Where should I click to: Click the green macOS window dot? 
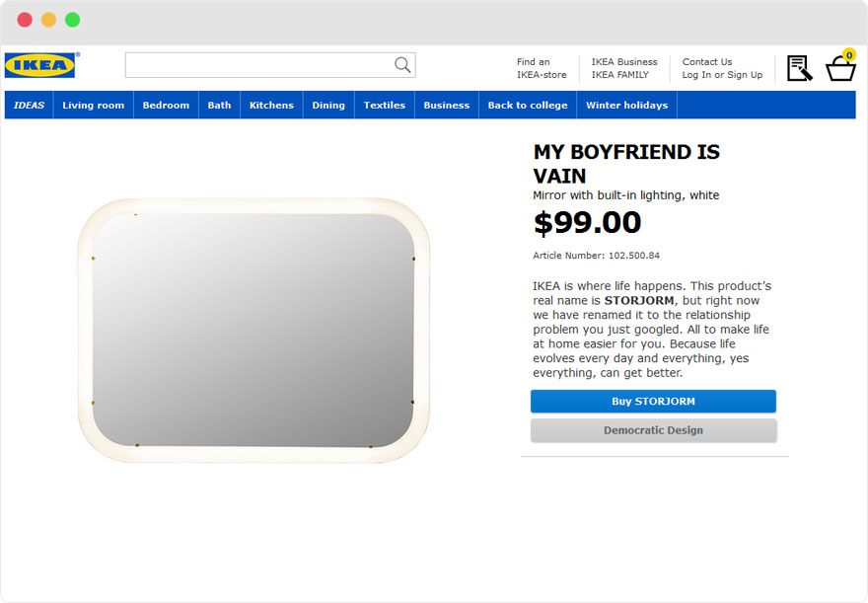(x=72, y=18)
